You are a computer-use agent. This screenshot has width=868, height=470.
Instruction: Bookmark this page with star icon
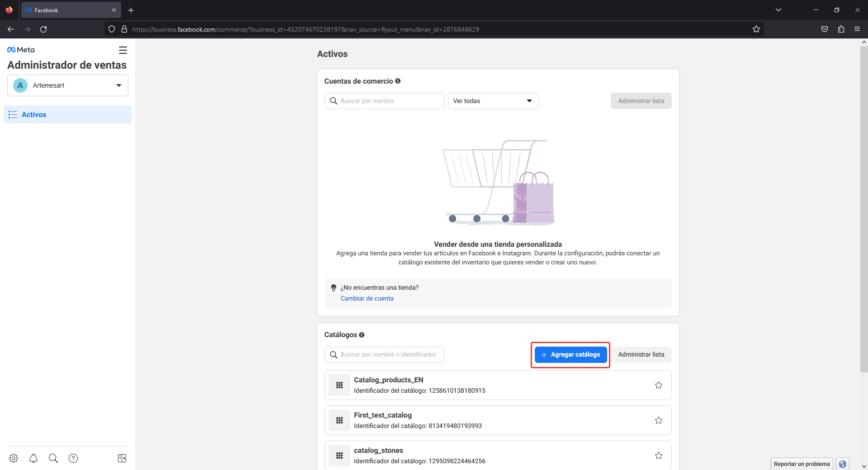[x=756, y=29]
